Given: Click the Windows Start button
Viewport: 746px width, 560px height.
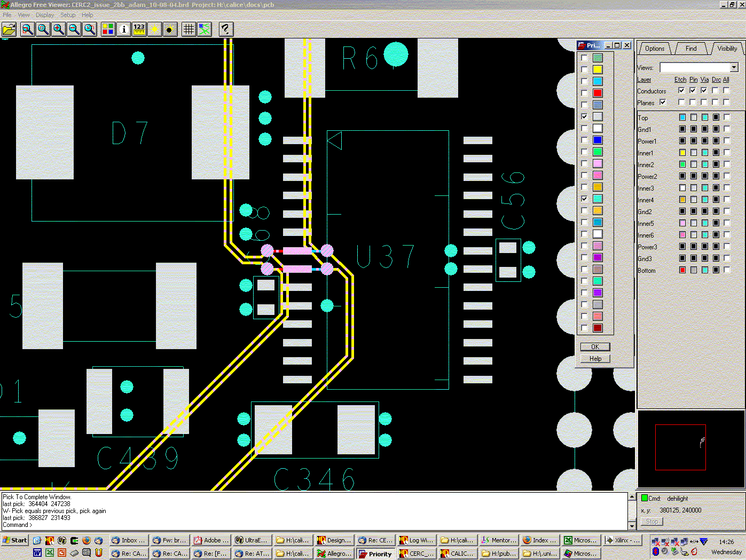Looking at the screenshot, I should tap(15, 540).
